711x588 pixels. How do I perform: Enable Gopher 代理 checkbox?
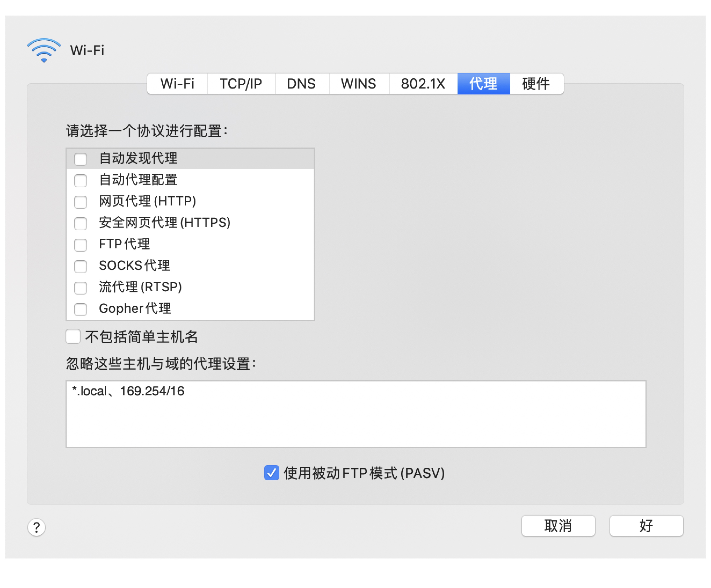point(81,309)
